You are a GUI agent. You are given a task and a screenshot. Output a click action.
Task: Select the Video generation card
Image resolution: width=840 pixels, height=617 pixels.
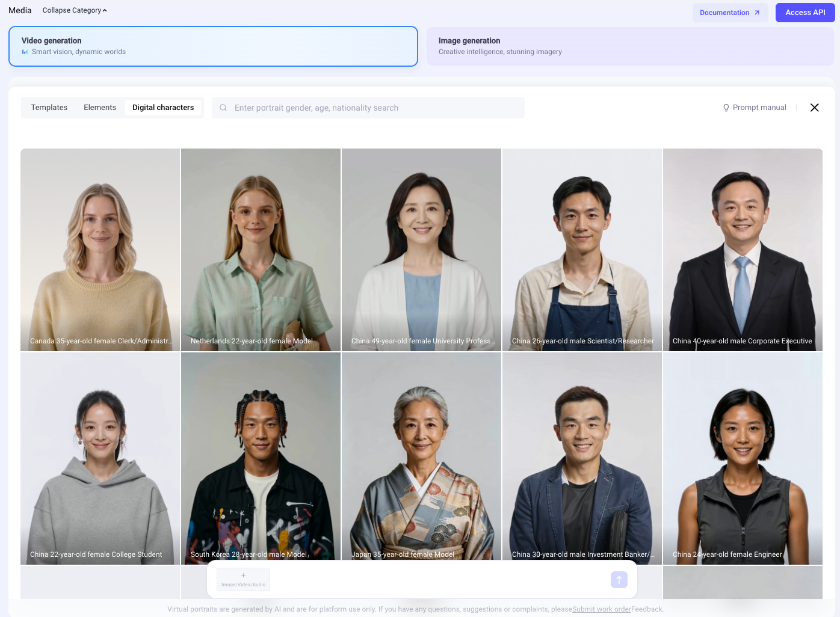(x=213, y=46)
